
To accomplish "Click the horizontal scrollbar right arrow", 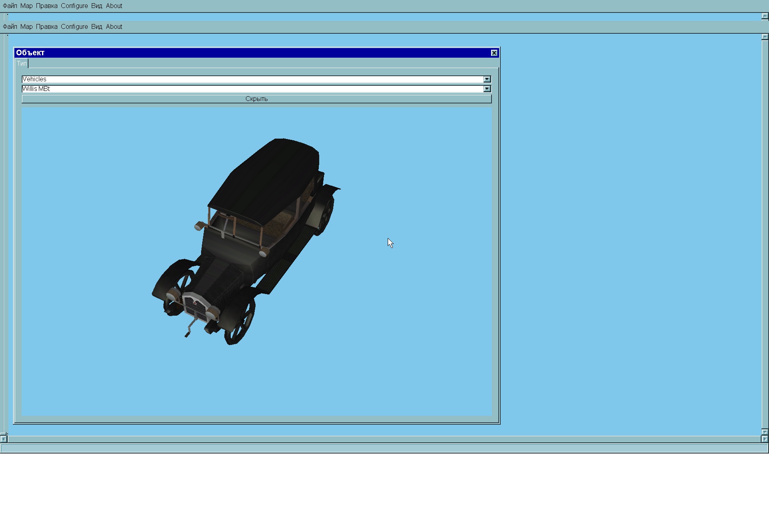I will coord(765,439).
